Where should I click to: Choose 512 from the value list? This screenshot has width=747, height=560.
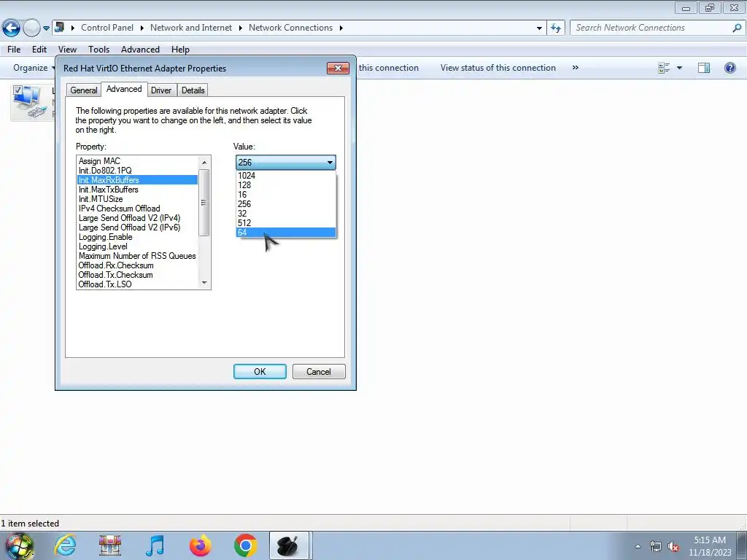(286, 223)
